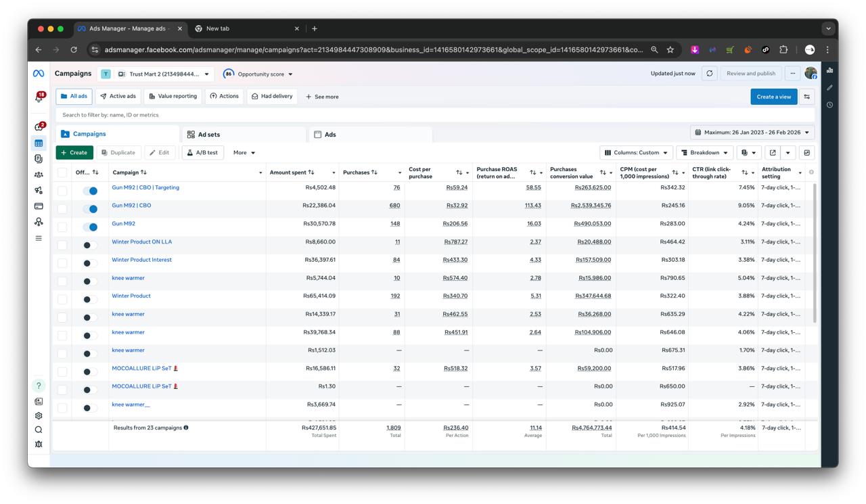Viewport: 866px width, 504px height.
Task: Open Help with the question mark icon
Action: [38, 384]
